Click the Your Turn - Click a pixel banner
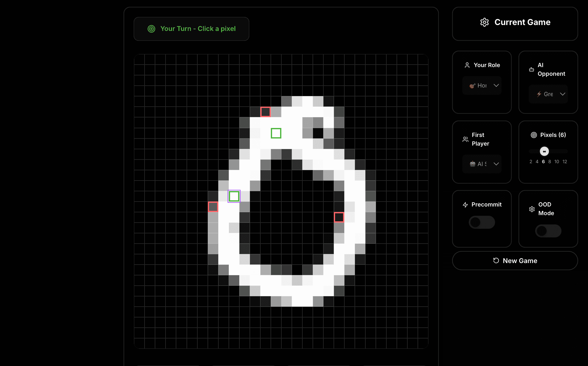588x366 pixels. point(191,29)
